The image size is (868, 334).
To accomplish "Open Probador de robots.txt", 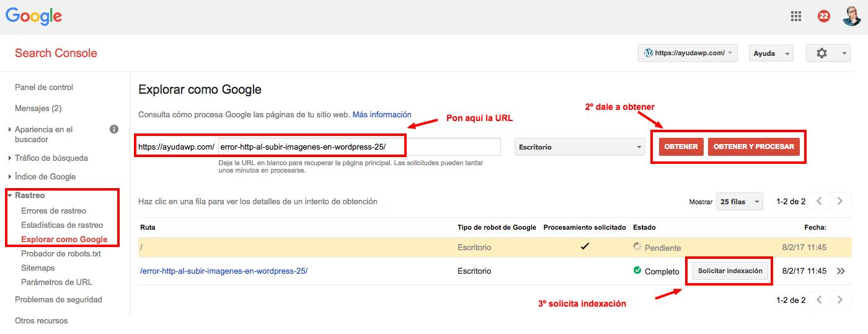I will (61, 253).
